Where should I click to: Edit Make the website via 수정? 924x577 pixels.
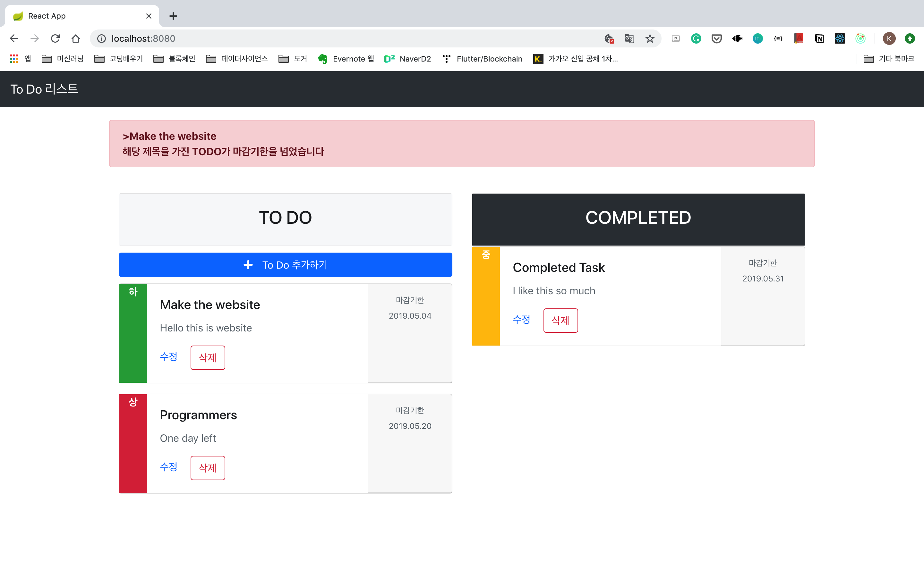[x=168, y=356]
